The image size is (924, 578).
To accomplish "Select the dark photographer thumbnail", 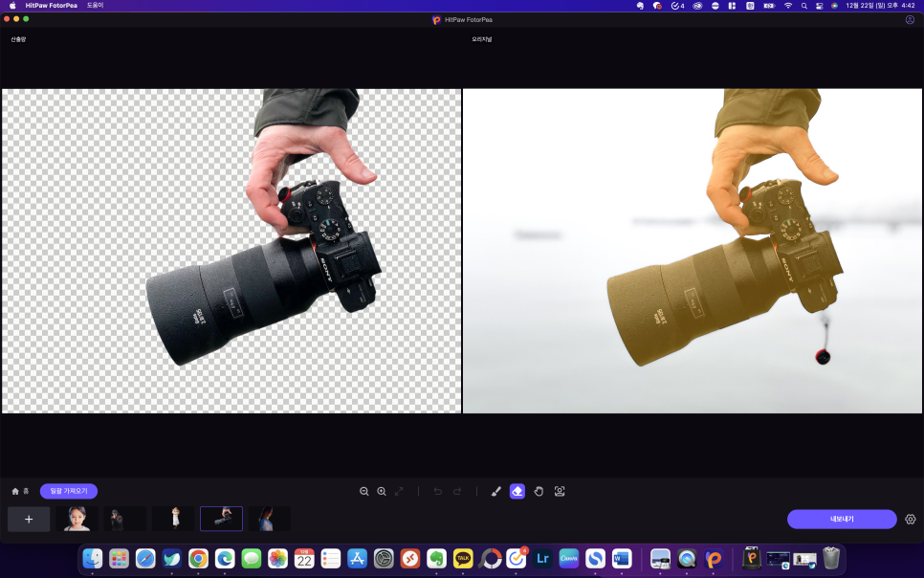I will (x=125, y=519).
